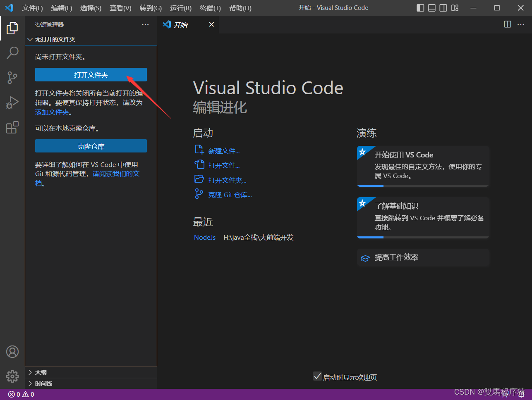Screen dimensions: 532x400
Task: Click the mortarboard icon beside 提高工作效率
Action: 365,258
